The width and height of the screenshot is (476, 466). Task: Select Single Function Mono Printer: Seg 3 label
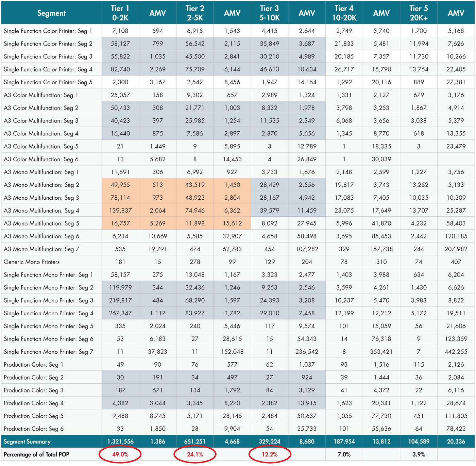click(x=49, y=301)
